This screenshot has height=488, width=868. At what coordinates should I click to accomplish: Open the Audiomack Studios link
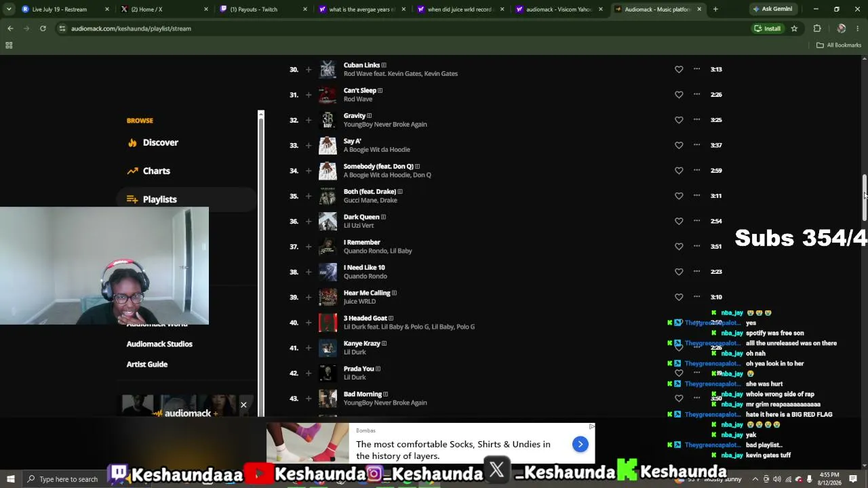(x=159, y=344)
